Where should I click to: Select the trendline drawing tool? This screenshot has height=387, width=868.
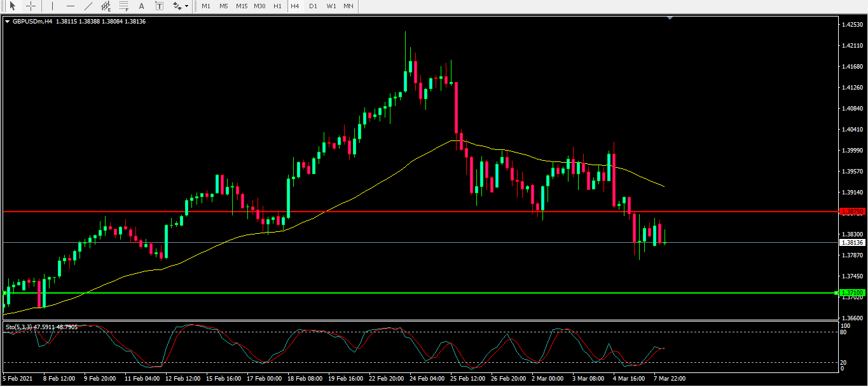click(x=88, y=6)
